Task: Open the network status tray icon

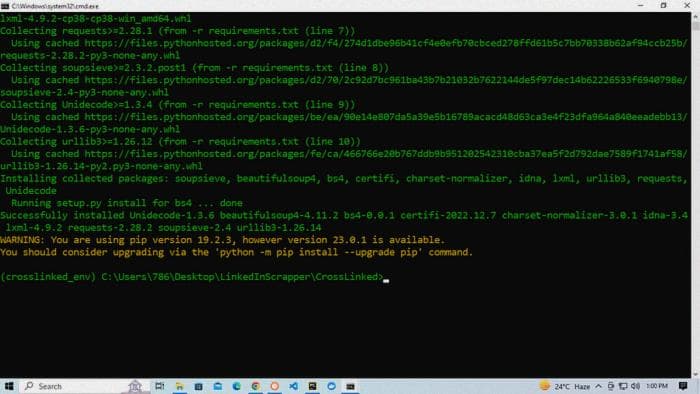Action: pos(623,386)
